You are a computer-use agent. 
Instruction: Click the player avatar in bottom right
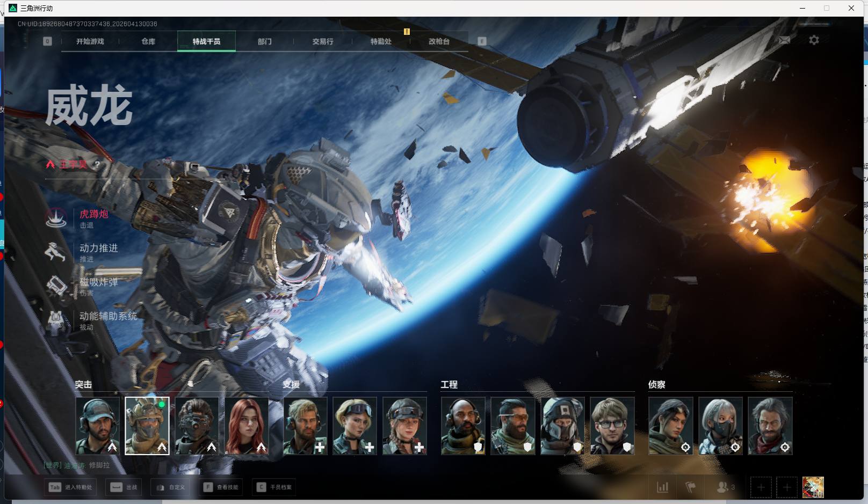coord(813,487)
